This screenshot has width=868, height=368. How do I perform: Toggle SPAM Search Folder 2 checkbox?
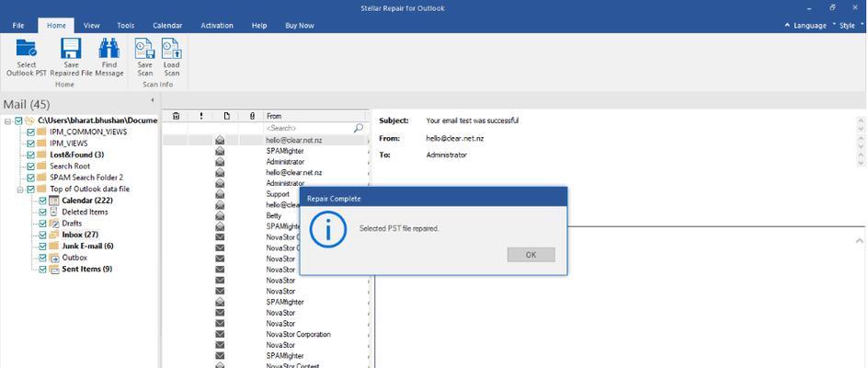[30, 178]
